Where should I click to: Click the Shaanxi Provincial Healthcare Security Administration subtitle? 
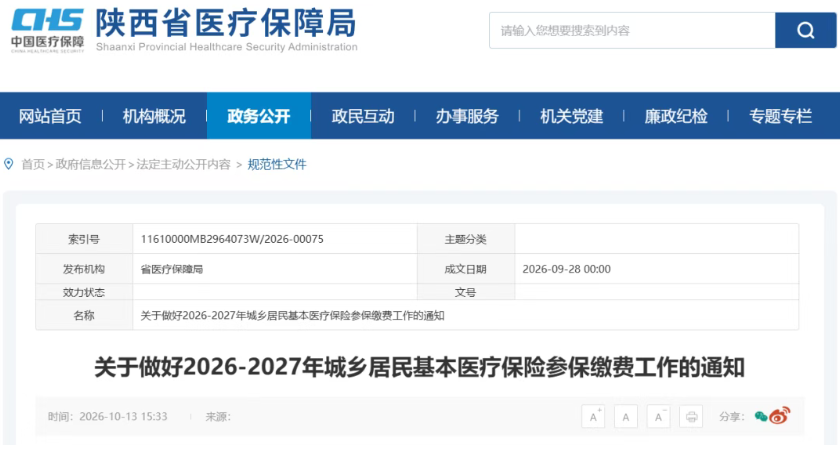227,47
